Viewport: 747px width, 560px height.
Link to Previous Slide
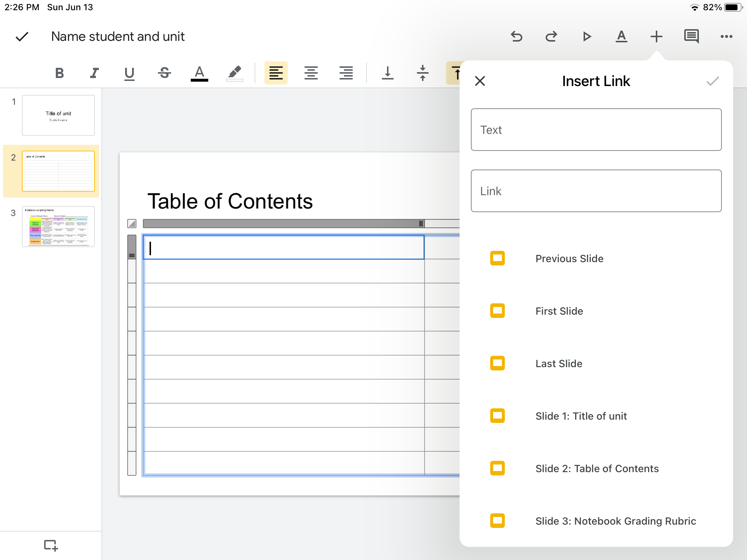click(x=596, y=258)
